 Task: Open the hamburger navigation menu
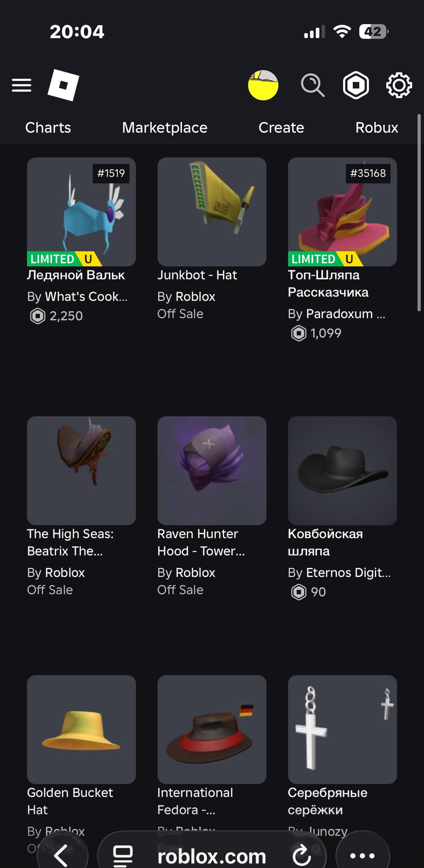(x=22, y=85)
